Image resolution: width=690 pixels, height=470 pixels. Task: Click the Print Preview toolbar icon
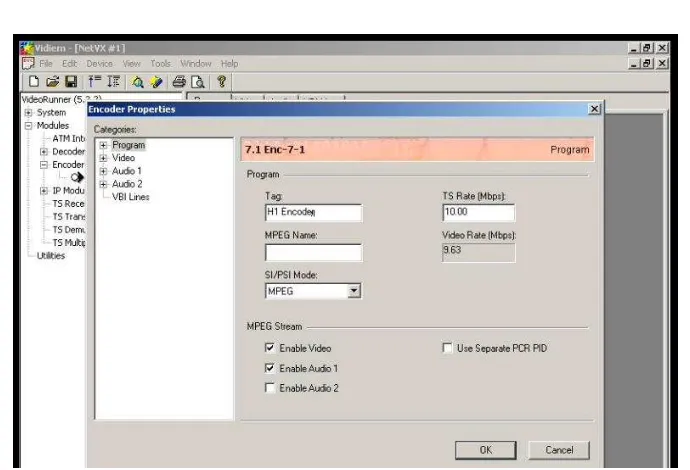pyautogui.click(x=198, y=82)
